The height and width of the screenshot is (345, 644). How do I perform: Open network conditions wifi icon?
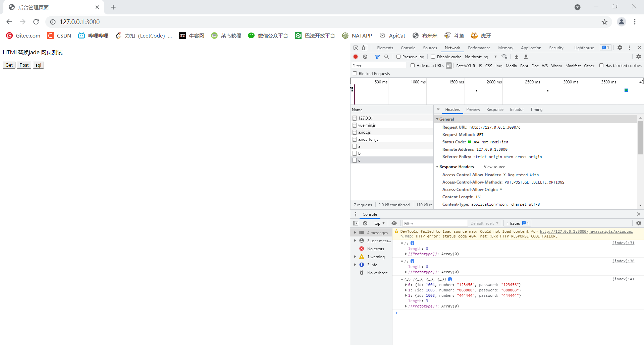pyautogui.click(x=504, y=57)
